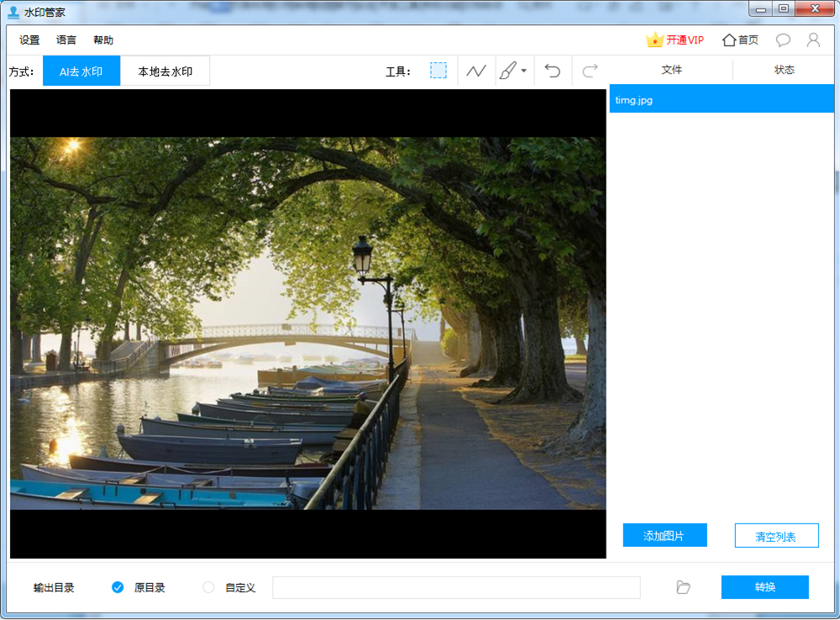Image resolution: width=840 pixels, height=620 pixels.
Task: Expand the brush size dropdown arrow
Action: [x=524, y=71]
